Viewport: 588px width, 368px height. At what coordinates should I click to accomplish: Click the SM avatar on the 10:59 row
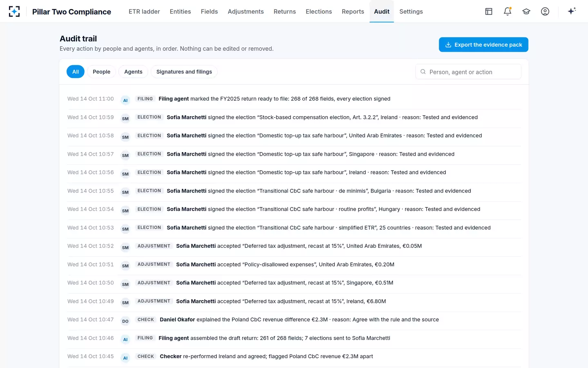[125, 119]
